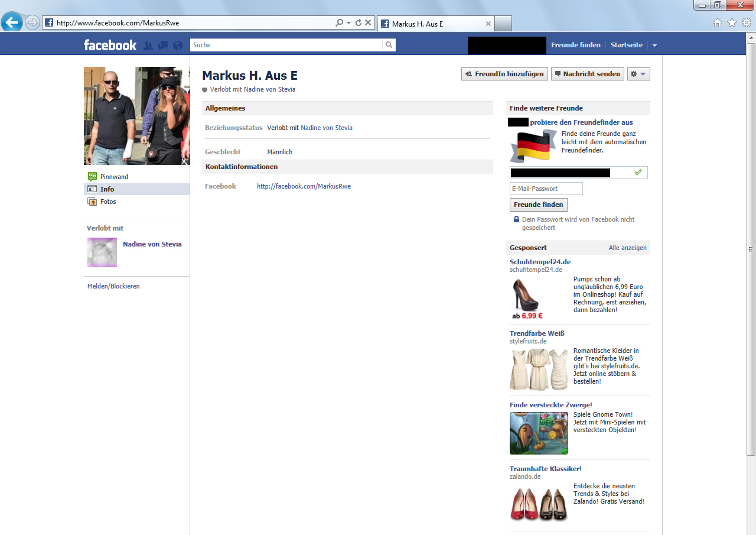756x535 pixels.
Task: Click the Facebook friend requests icon
Action: (148, 46)
